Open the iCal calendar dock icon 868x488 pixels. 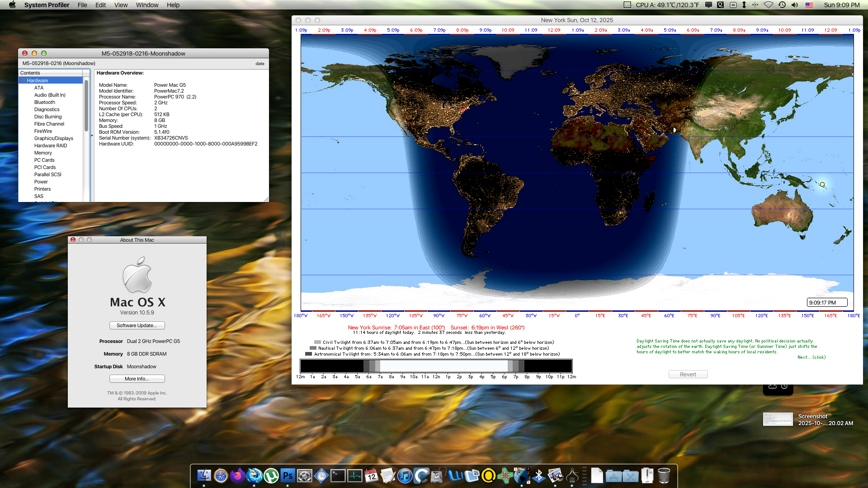coord(371,476)
